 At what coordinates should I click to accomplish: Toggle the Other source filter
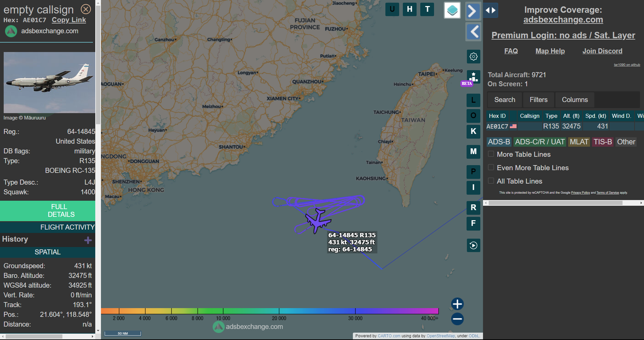(626, 142)
